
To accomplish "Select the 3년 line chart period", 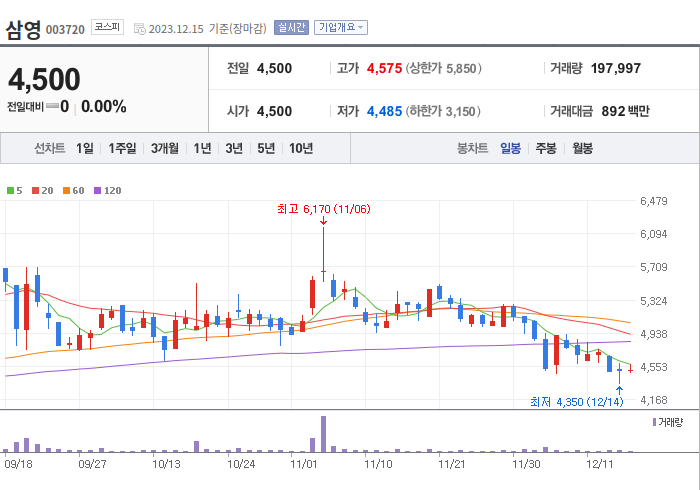I will tap(234, 148).
